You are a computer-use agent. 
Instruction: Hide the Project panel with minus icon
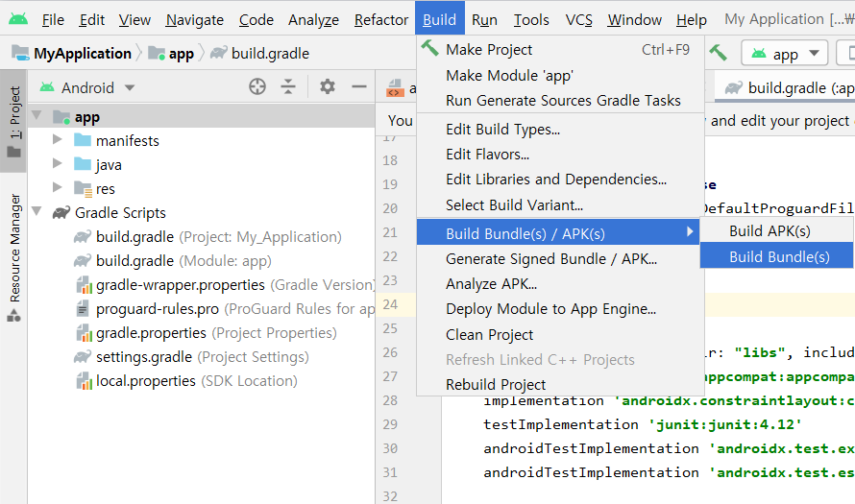point(358,86)
